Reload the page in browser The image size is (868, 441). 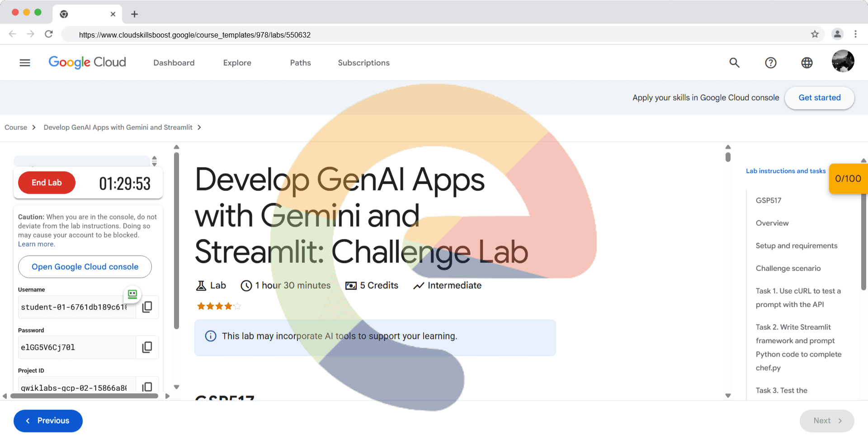(49, 34)
